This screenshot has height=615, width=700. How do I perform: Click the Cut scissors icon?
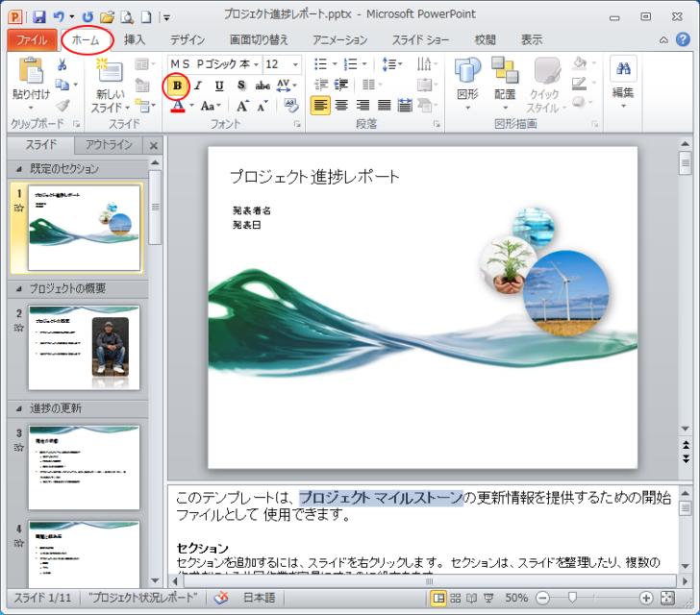point(62,64)
